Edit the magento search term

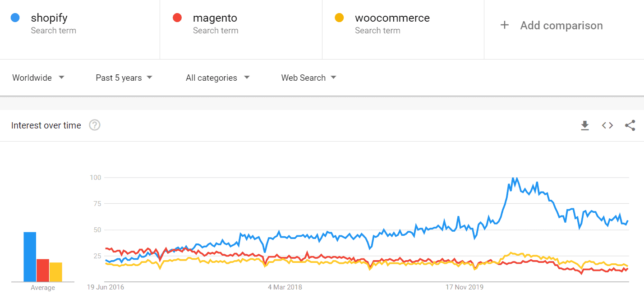215,18
